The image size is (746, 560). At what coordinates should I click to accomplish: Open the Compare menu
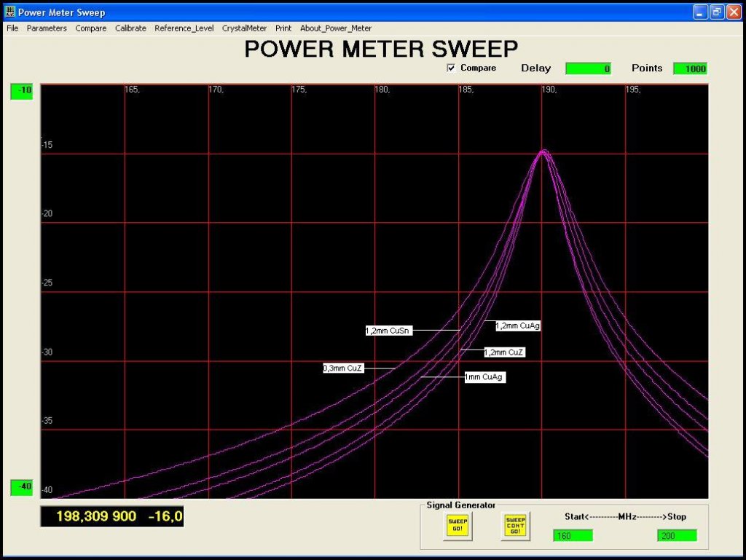91,28
